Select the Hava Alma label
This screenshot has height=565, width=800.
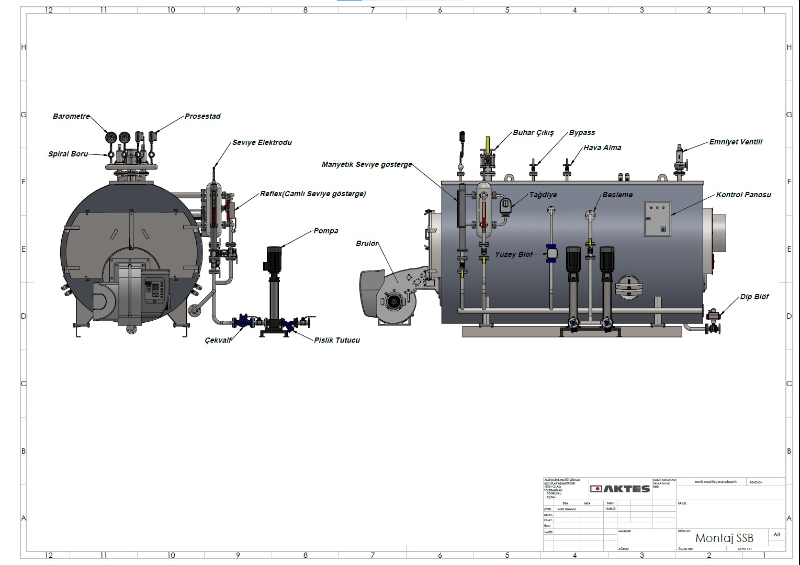click(603, 148)
